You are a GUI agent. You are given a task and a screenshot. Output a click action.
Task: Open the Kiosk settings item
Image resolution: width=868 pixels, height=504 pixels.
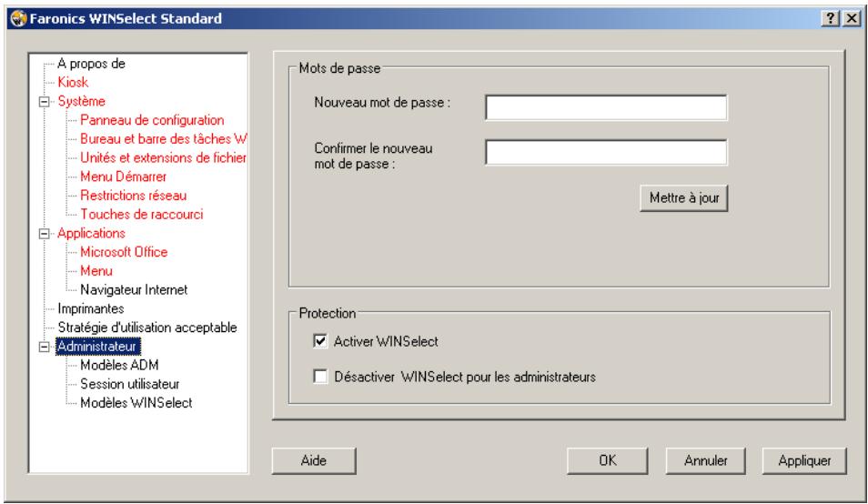pyautogui.click(x=73, y=82)
